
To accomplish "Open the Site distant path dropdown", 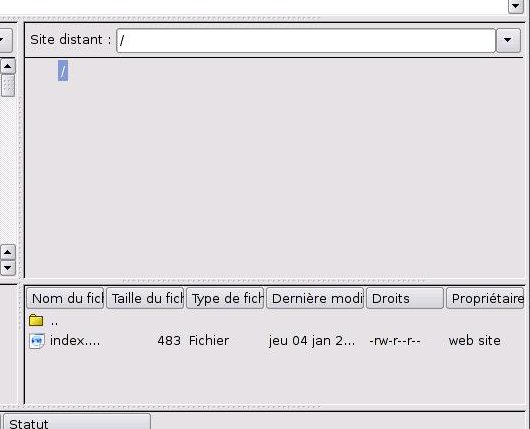I will coord(508,41).
